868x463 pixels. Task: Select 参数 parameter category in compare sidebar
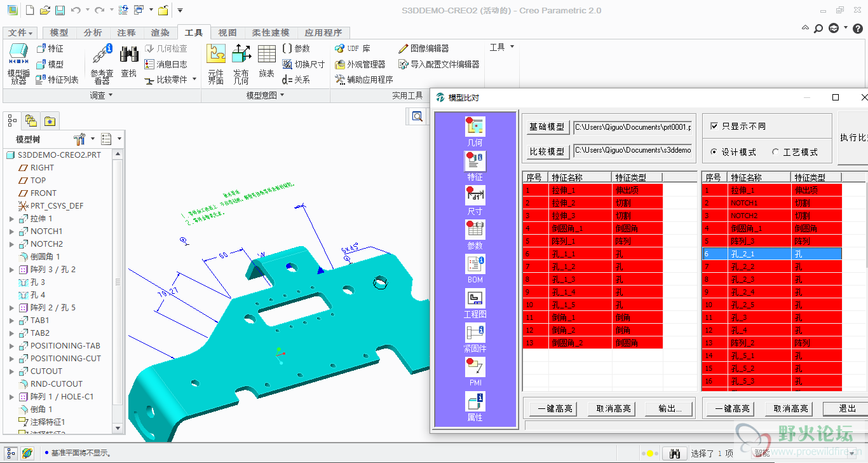[x=475, y=235]
